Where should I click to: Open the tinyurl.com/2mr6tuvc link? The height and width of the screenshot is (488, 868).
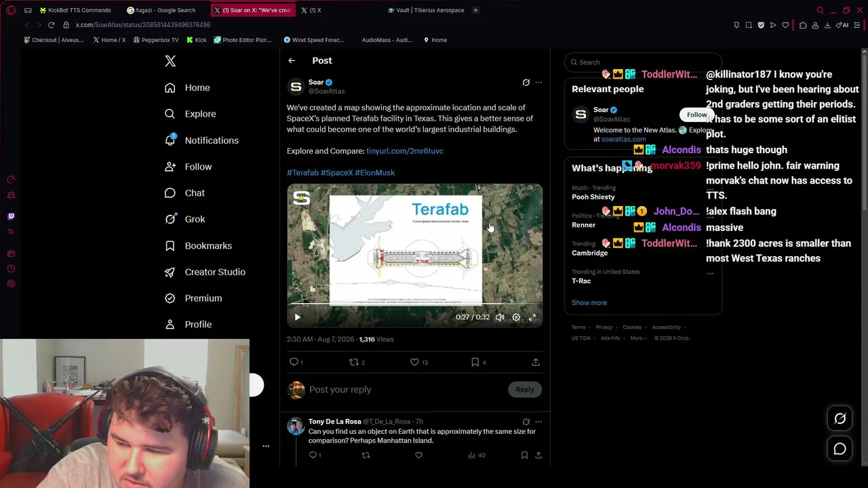pyautogui.click(x=405, y=151)
